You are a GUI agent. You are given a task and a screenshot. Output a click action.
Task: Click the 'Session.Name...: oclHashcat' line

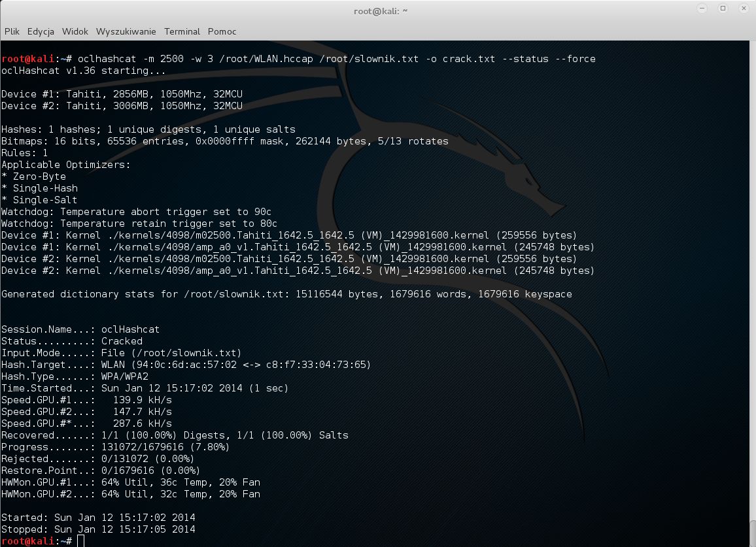[80, 329]
